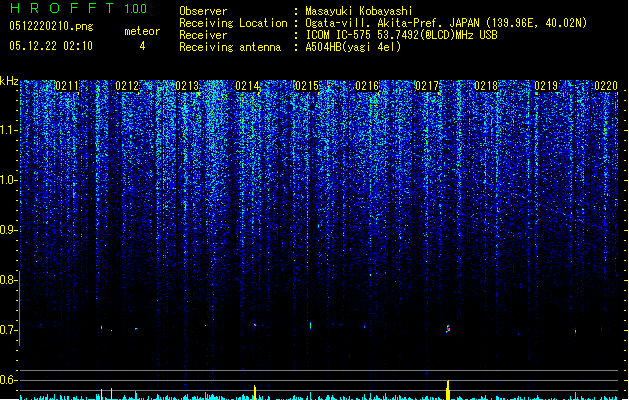Click the small red echo below 0214
This screenshot has height=400, width=629.
pyautogui.click(x=255, y=325)
